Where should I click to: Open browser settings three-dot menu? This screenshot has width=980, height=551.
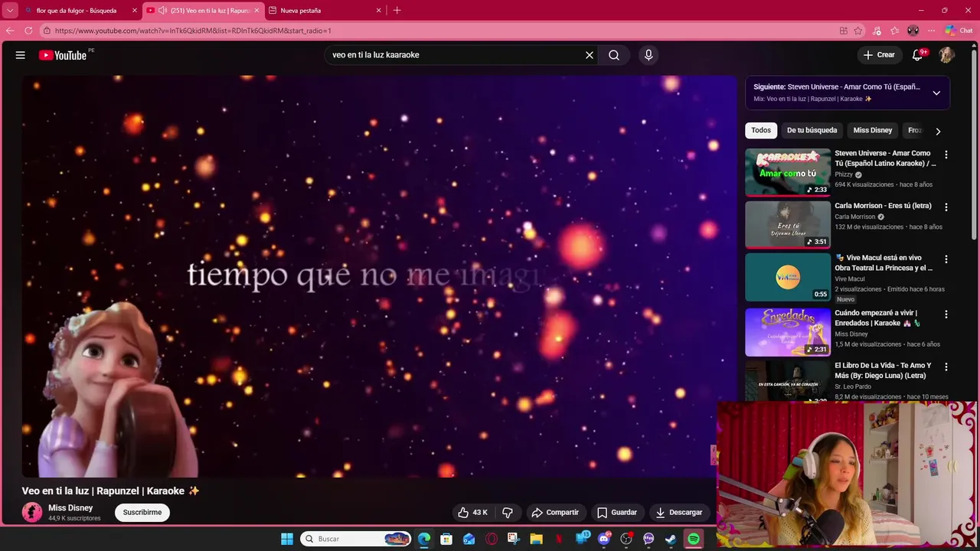coord(931,31)
